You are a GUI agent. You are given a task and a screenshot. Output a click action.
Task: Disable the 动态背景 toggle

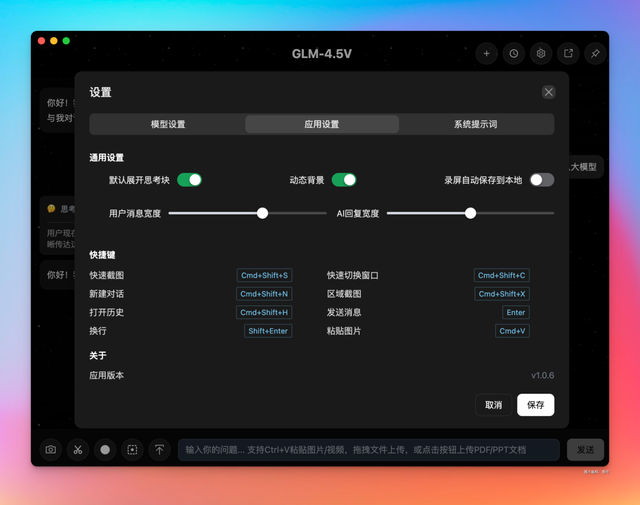(x=344, y=180)
